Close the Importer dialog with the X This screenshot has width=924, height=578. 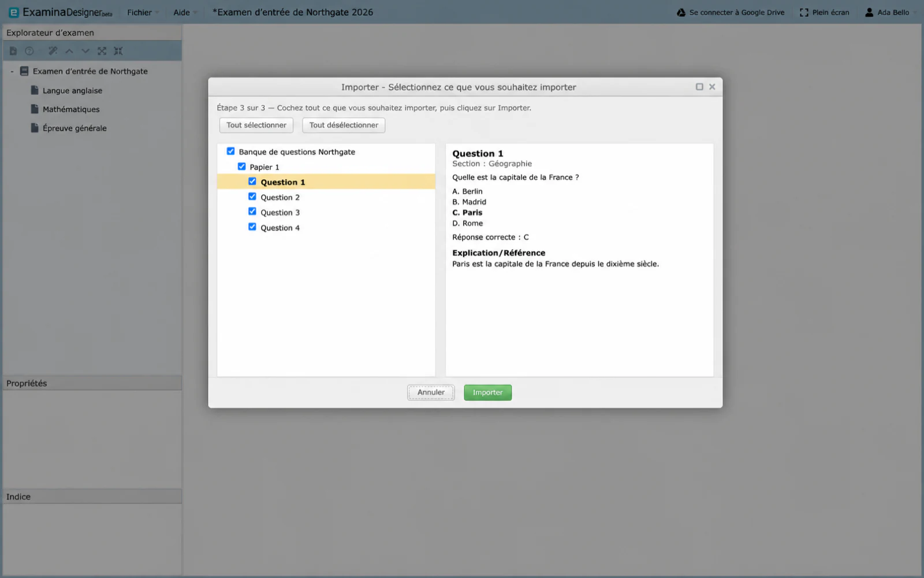[x=712, y=87]
